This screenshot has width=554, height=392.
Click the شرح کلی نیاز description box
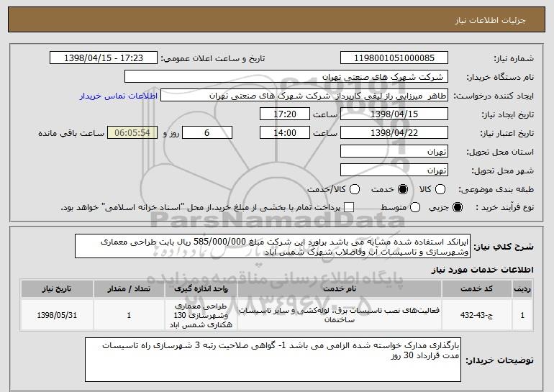tap(273, 246)
